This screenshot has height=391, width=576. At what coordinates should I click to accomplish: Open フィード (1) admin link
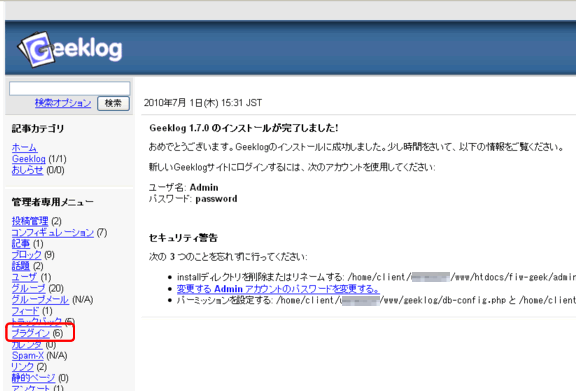(25, 311)
